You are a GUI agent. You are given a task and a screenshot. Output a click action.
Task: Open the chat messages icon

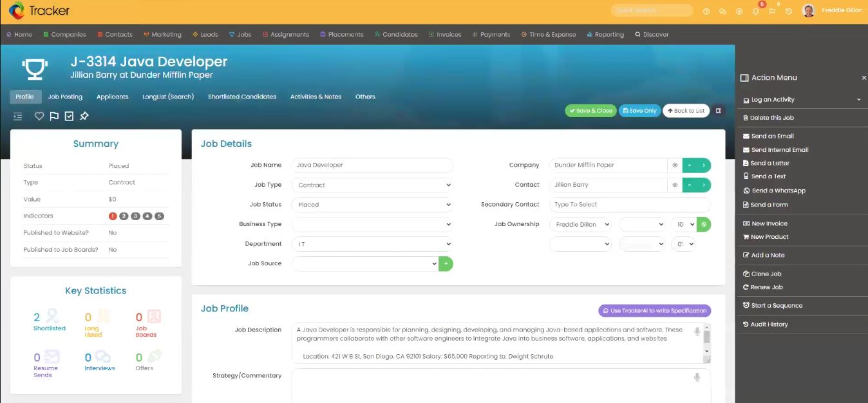pos(722,11)
